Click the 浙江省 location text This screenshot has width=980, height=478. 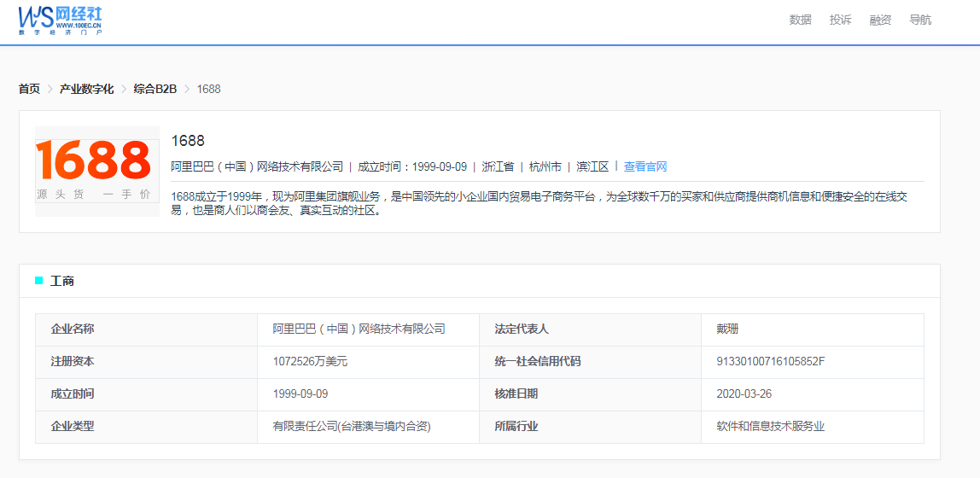pos(498,166)
